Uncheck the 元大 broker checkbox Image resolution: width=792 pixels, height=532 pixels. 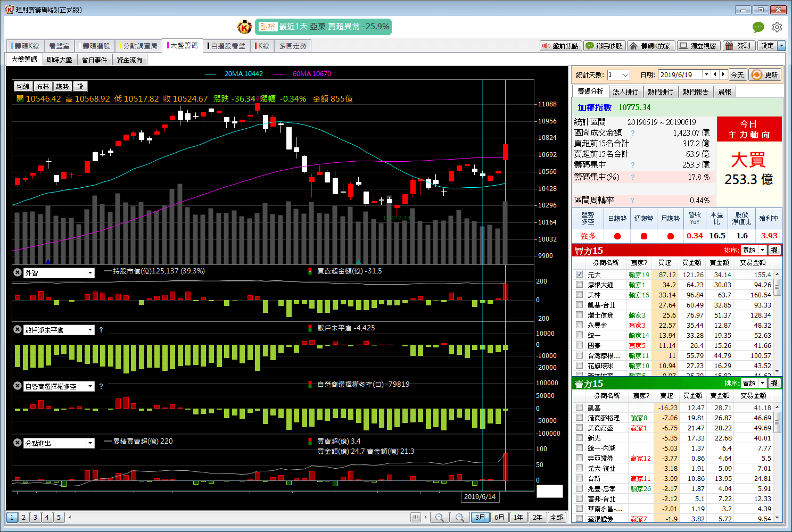(x=579, y=275)
